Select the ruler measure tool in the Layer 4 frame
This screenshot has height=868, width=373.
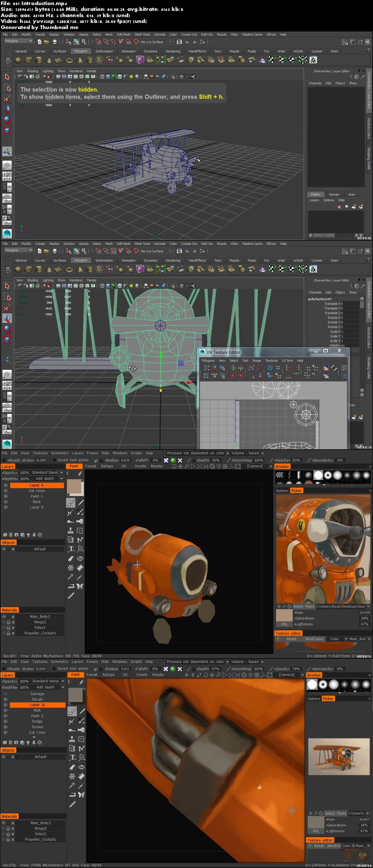pyautogui.click(x=71, y=595)
